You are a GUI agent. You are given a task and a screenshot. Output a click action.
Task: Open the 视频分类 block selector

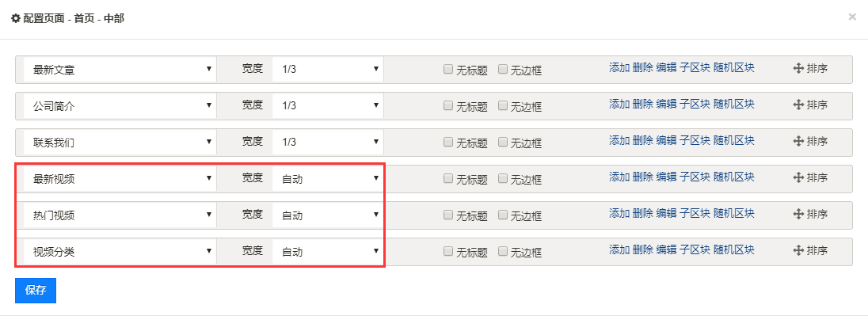pos(120,251)
